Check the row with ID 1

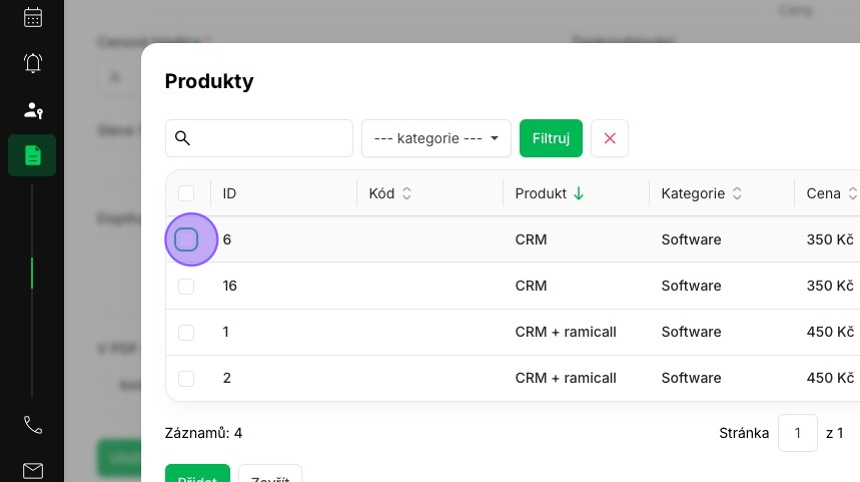click(186, 332)
